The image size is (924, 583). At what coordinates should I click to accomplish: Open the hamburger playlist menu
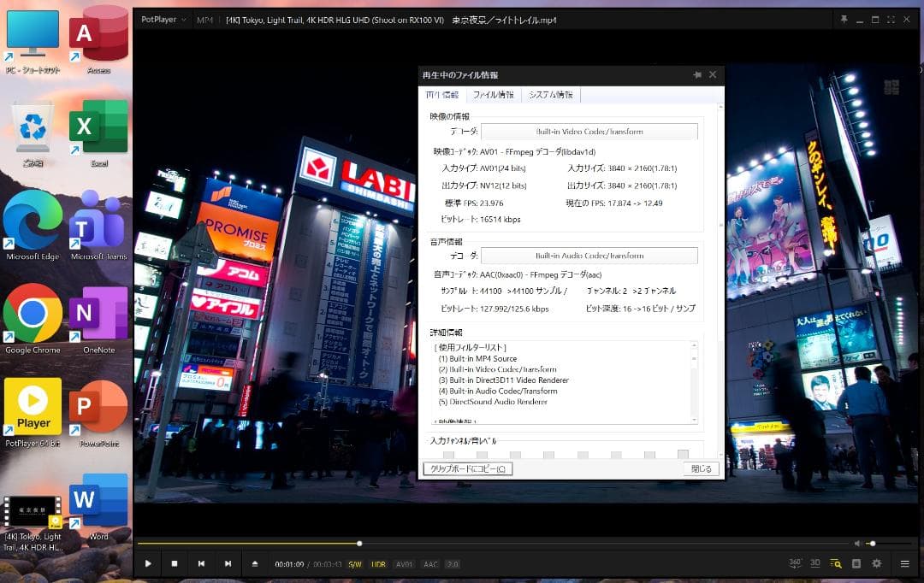tap(904, 563)
